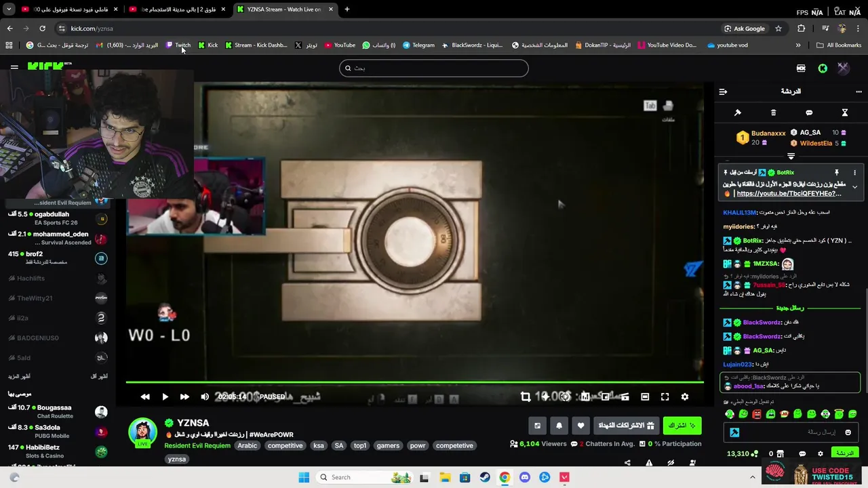Bookmark this page with star icon
The width and height of the screenshot is (868, 488).
(778, 28)
